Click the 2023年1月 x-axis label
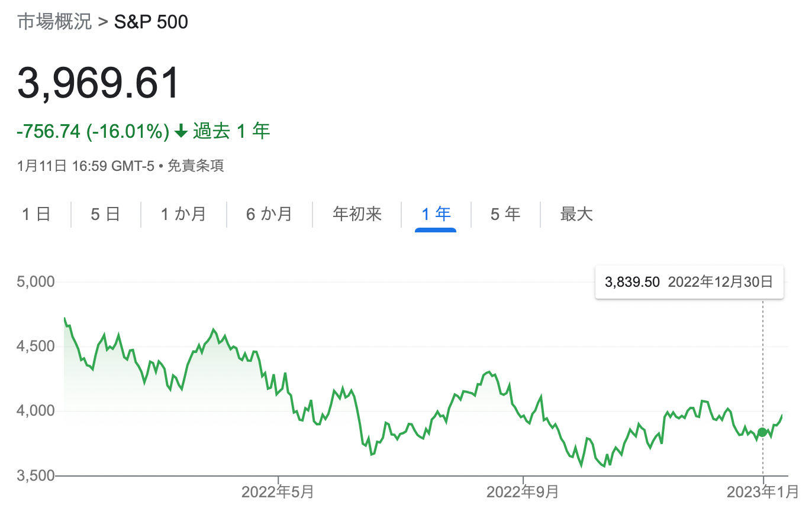This screenshot has width=812, height=518. tap(763, 492)
